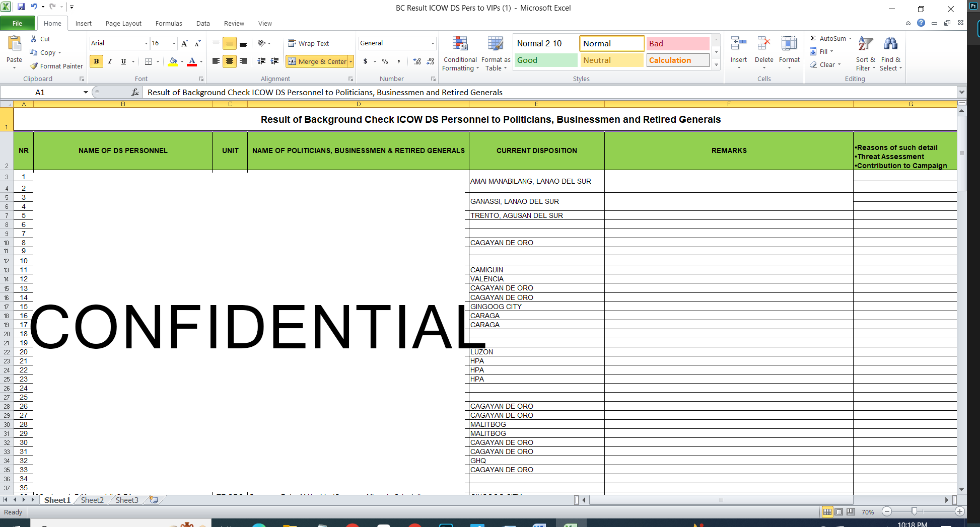The height and width of the screenshot is (527, 980).
Task: Apply the Good cell style swatch
Action: (x=545, y=60)
